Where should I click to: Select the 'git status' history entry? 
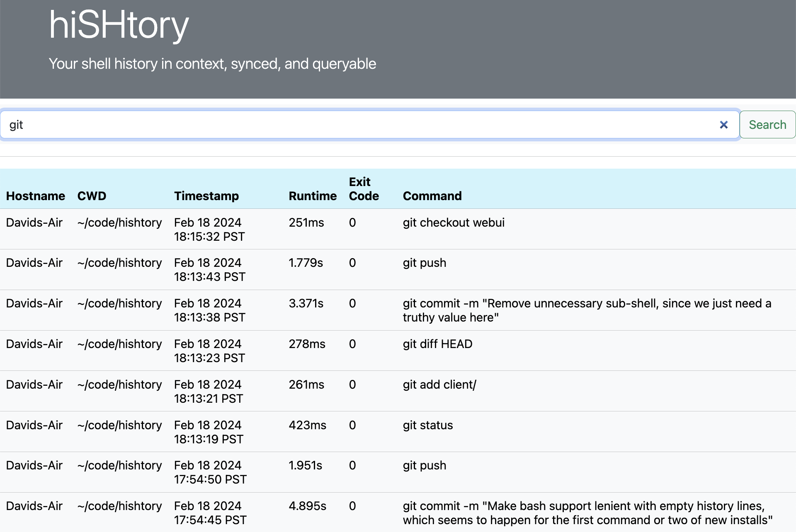(428, 425)
